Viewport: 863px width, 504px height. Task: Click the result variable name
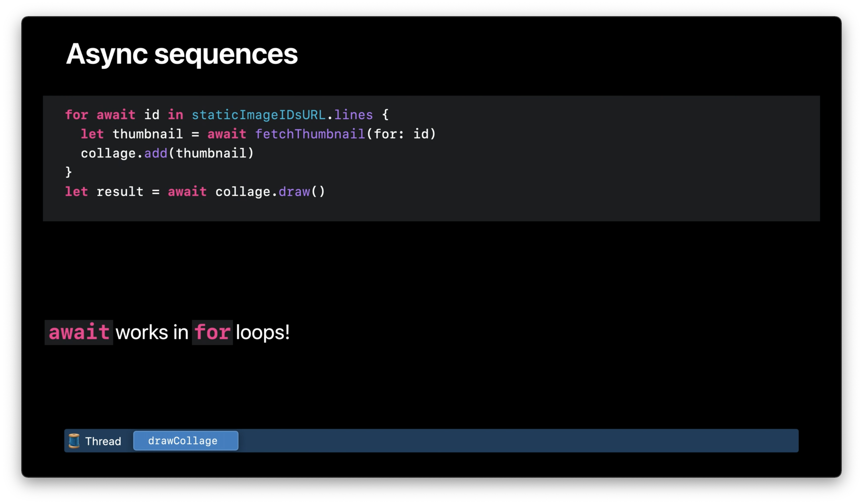[x=120, y=191]
